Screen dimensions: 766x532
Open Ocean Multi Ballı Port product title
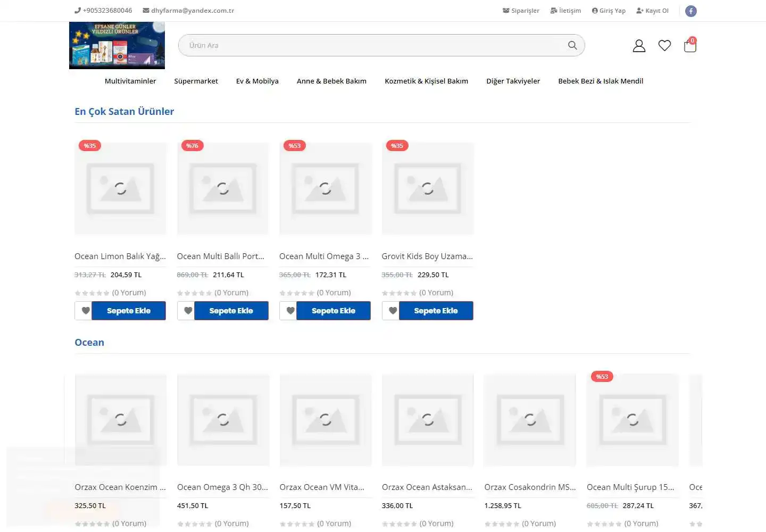(221, 256)
